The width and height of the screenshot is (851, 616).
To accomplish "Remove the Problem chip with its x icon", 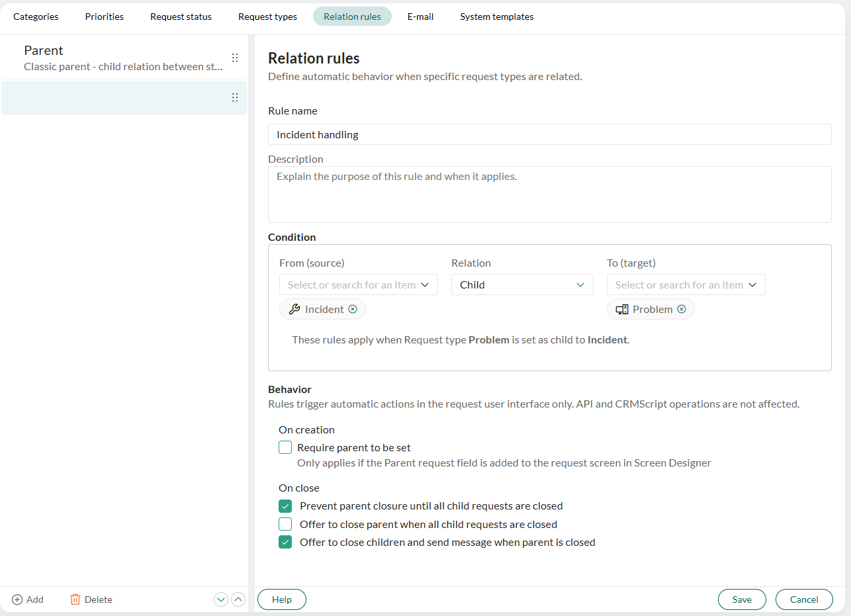I will coord(682,309).
